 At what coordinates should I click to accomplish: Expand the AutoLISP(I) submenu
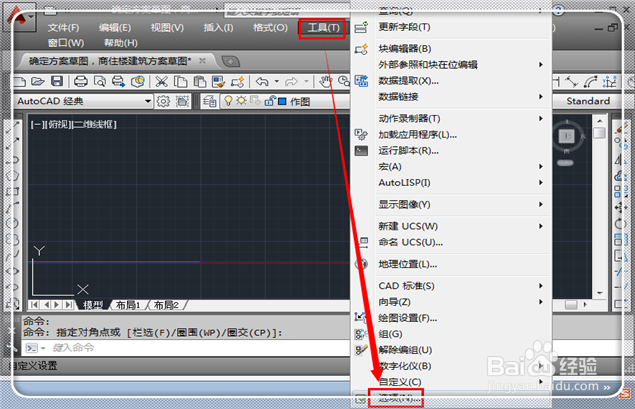[x=540, y=183]
